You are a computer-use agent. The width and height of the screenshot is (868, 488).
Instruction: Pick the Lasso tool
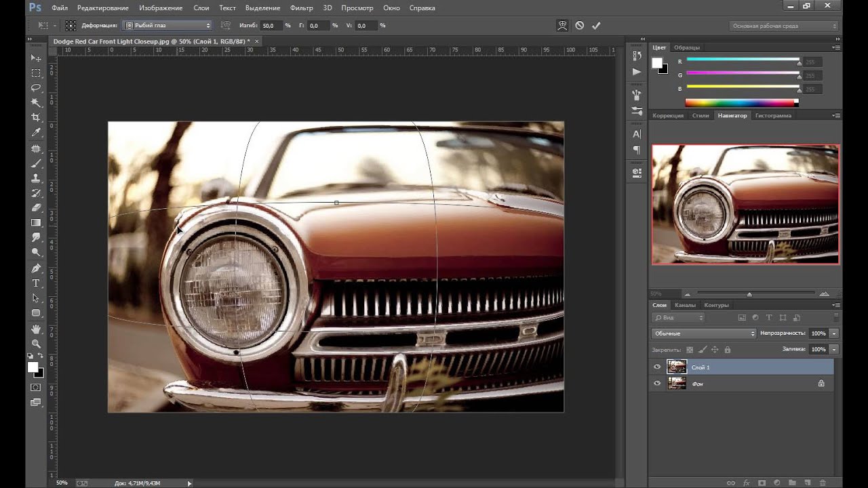pyautogui.click(x=36, y=87)
